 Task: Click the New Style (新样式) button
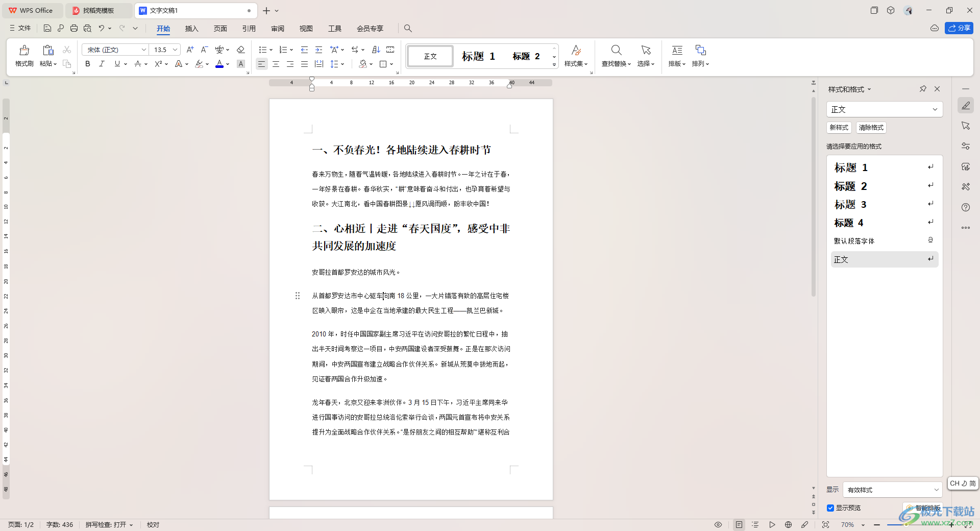(839, 127)
